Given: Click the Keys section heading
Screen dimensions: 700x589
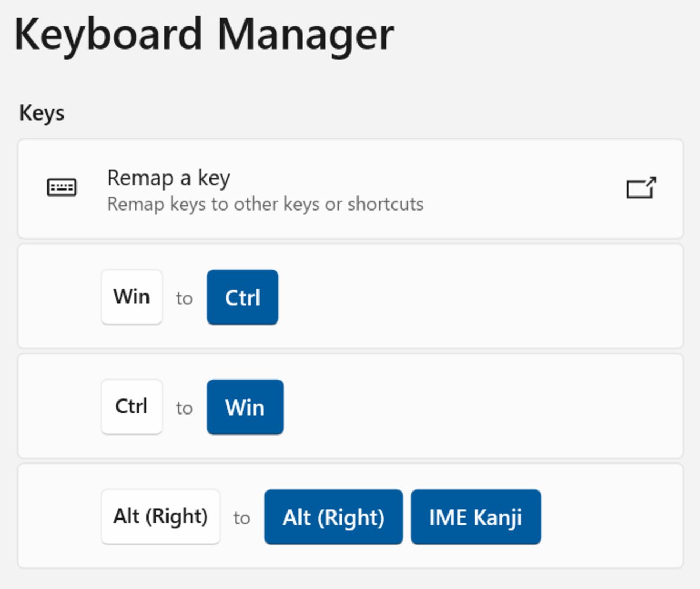Looking at the screenshot, I should 42,114.
